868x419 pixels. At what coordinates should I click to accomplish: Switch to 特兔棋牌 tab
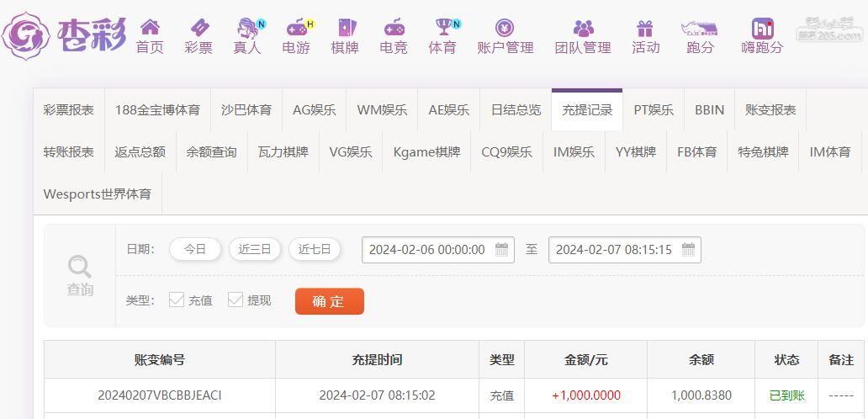coord(763,151)
